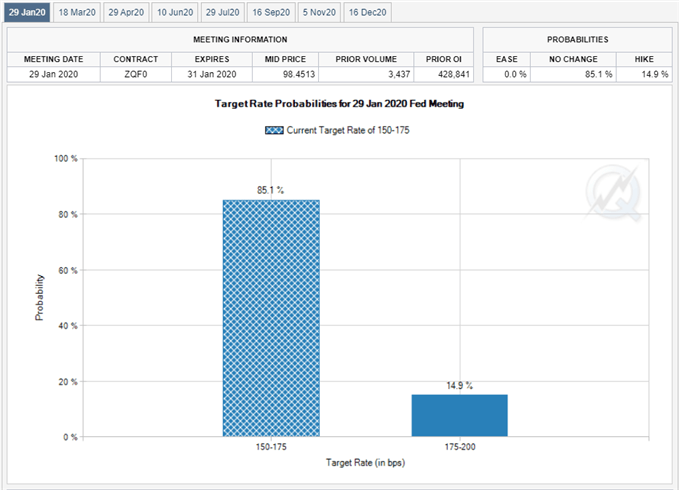Click the CONTRACT column header

[x=136, y=59]
